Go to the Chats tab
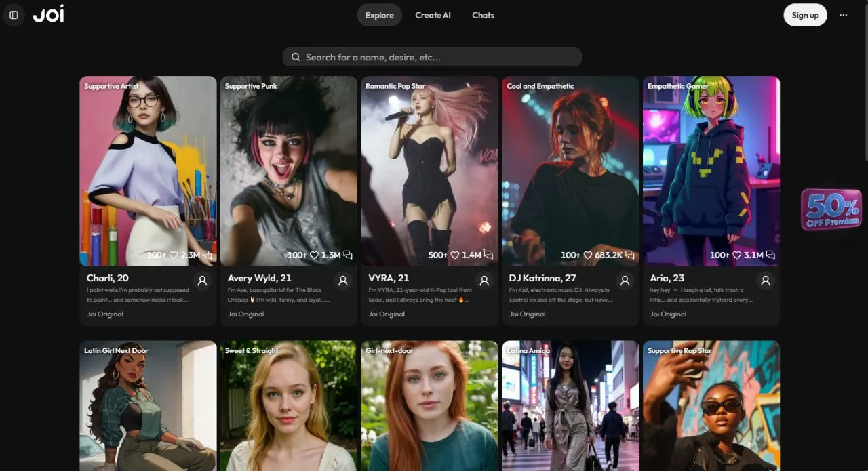 [x=484, y=15]
